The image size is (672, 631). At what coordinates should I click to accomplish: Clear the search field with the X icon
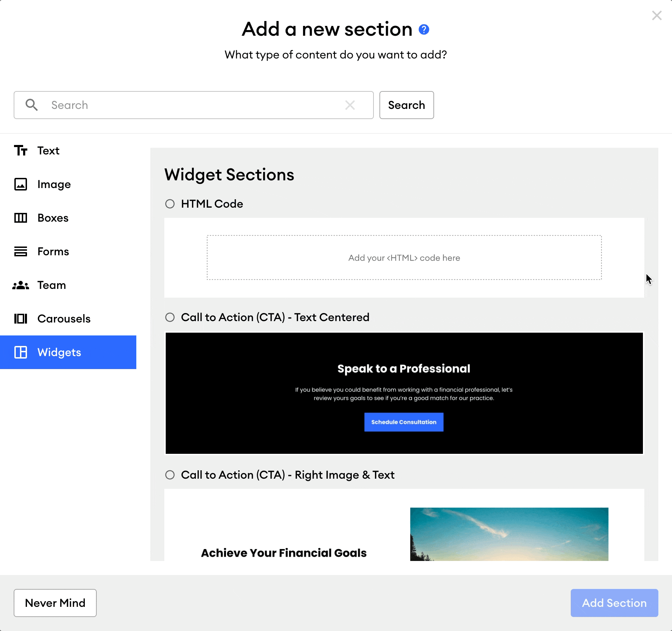pyautogui.click(x=350, y=105)
